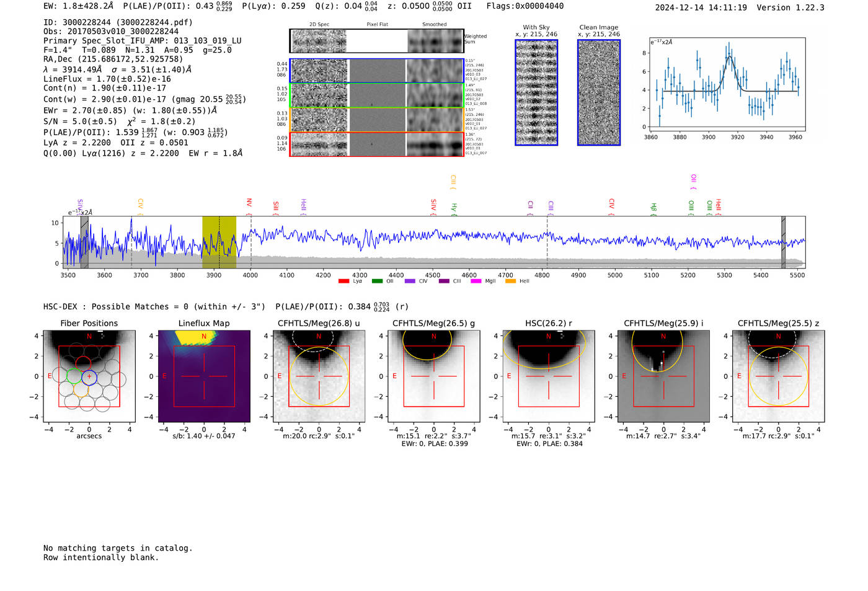
Task: Click the MgII magenta legend swatch
Action: coord(476,281)
